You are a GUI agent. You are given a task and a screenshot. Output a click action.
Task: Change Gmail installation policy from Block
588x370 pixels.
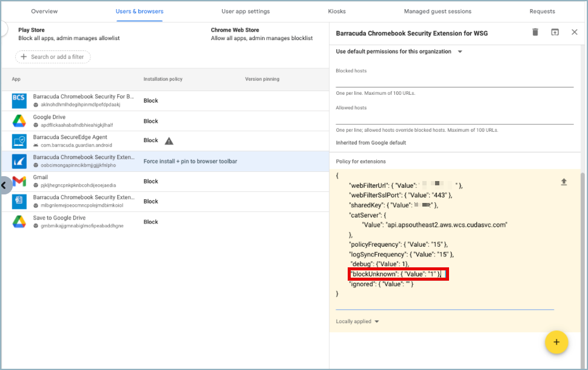[x=150, y=182]
